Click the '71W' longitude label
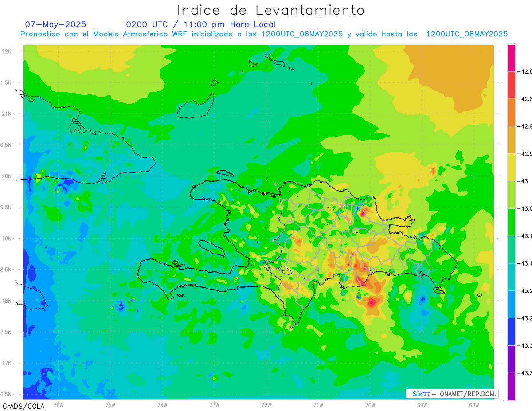532x411 pixels. (318, 405)
